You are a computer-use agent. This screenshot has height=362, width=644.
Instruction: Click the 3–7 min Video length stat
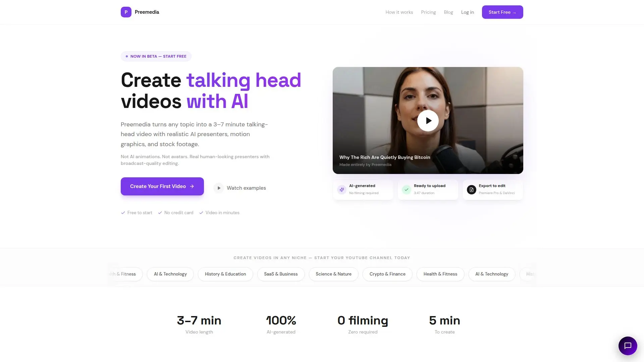(199, 324)
